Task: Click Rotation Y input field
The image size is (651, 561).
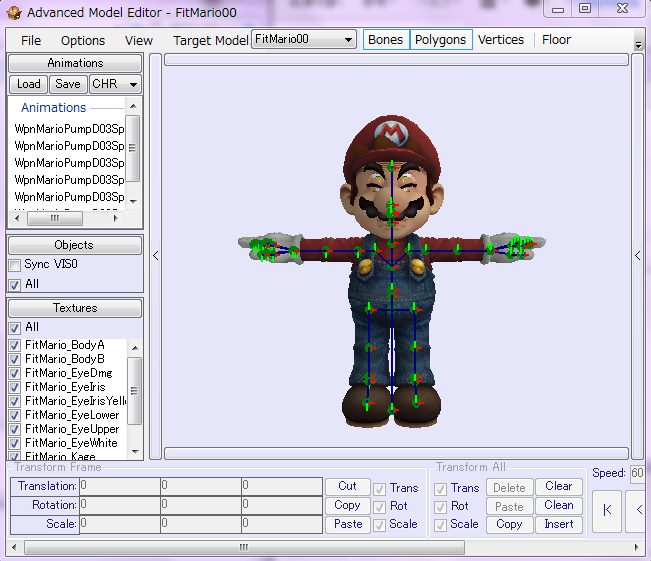Action: 201,505
